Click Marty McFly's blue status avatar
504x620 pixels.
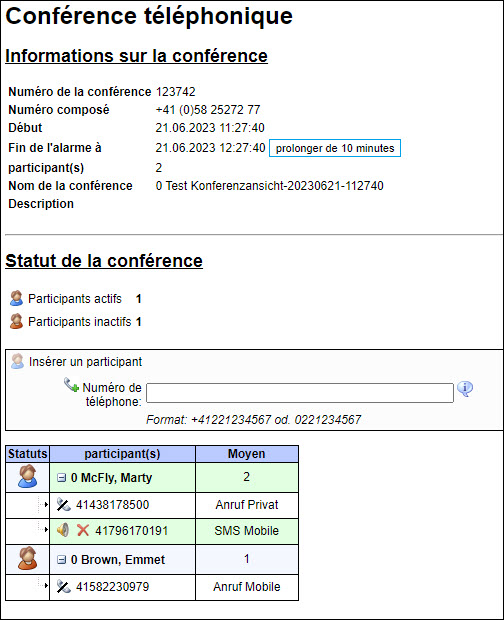click(x=28, y=476)
